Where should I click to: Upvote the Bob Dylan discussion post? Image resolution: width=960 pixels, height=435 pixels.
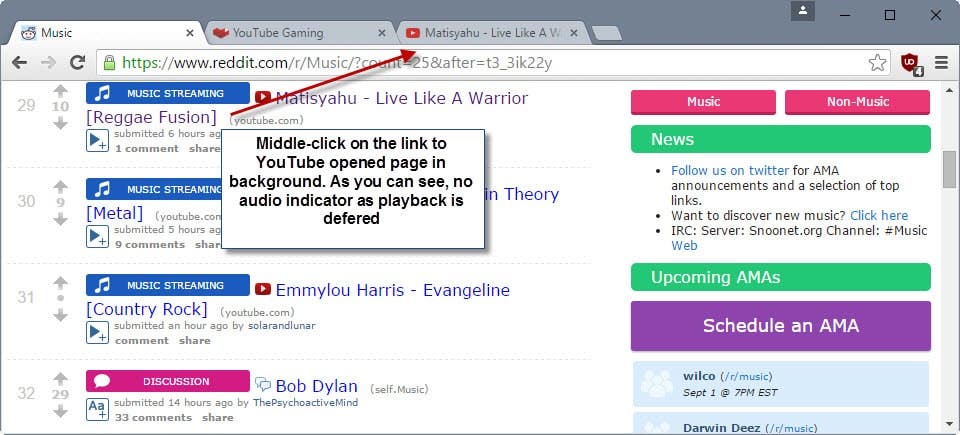click(x=60, y=379)
